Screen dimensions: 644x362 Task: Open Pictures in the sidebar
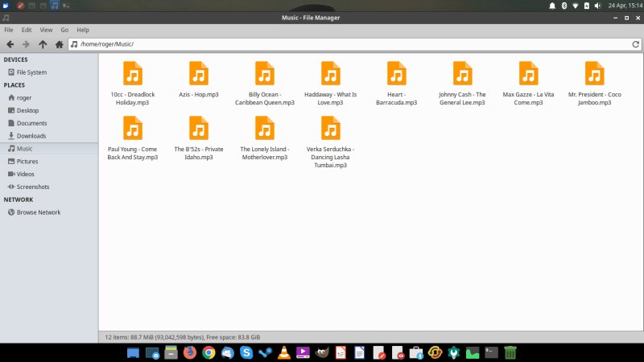pos(49,162)
